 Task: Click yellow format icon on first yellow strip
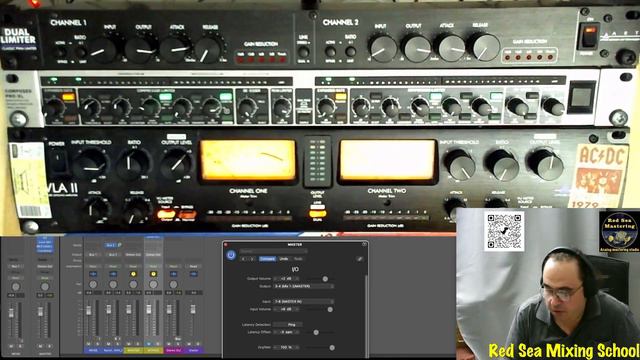pos(133,274)
